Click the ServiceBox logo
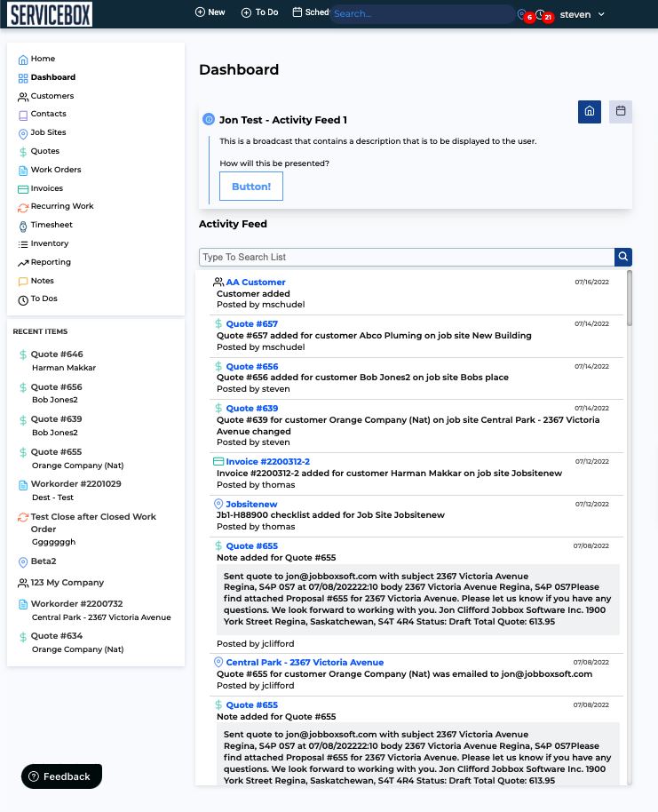 50,14
